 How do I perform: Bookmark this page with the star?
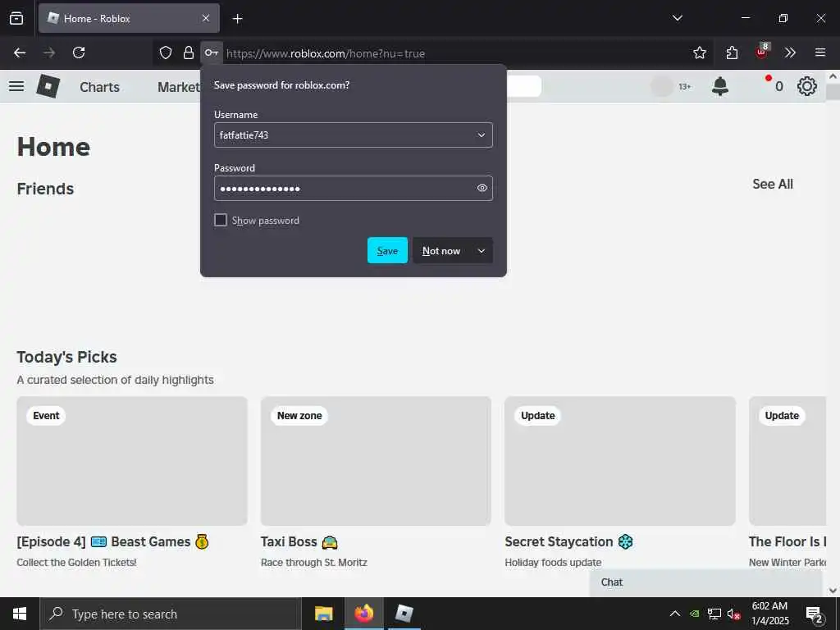click(699, 52)
